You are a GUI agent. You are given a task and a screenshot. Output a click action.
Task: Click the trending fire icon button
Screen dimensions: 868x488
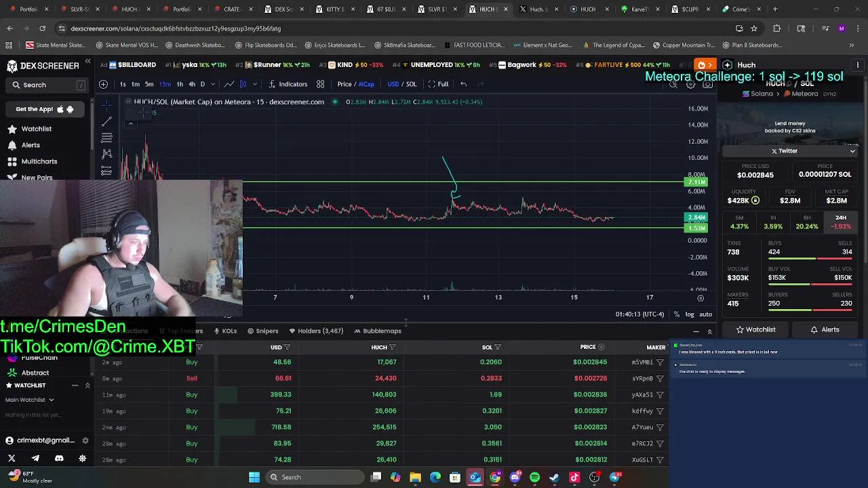(705, 65)
